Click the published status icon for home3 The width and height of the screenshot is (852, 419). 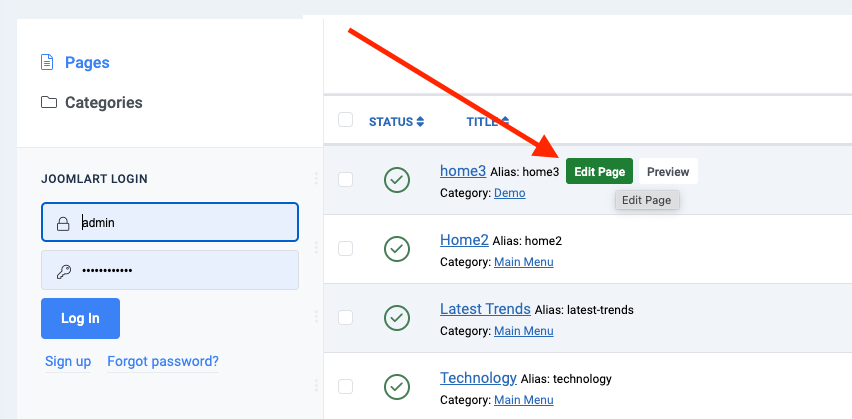pos(397,180)
